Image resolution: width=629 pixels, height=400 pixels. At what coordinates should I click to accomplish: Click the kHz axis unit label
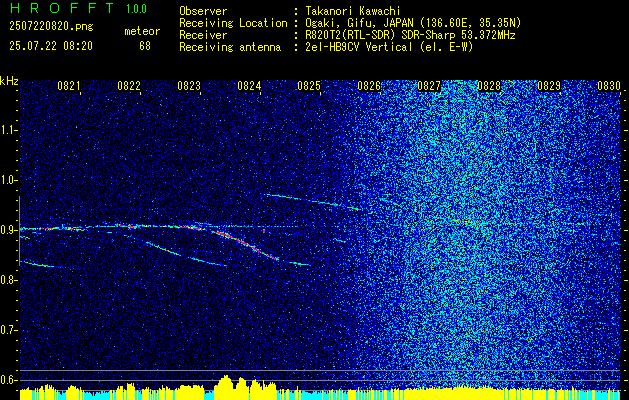(9, 81)
